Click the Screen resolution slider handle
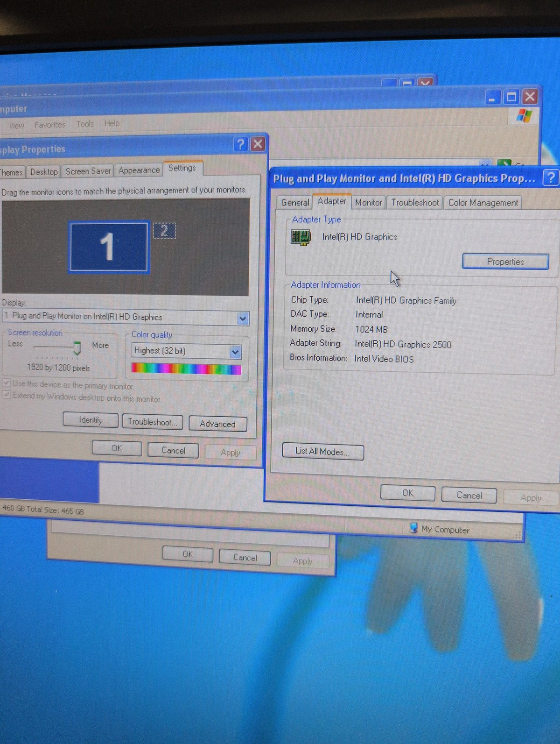Viewport: 560px width, 744px height. coord(77,348)
